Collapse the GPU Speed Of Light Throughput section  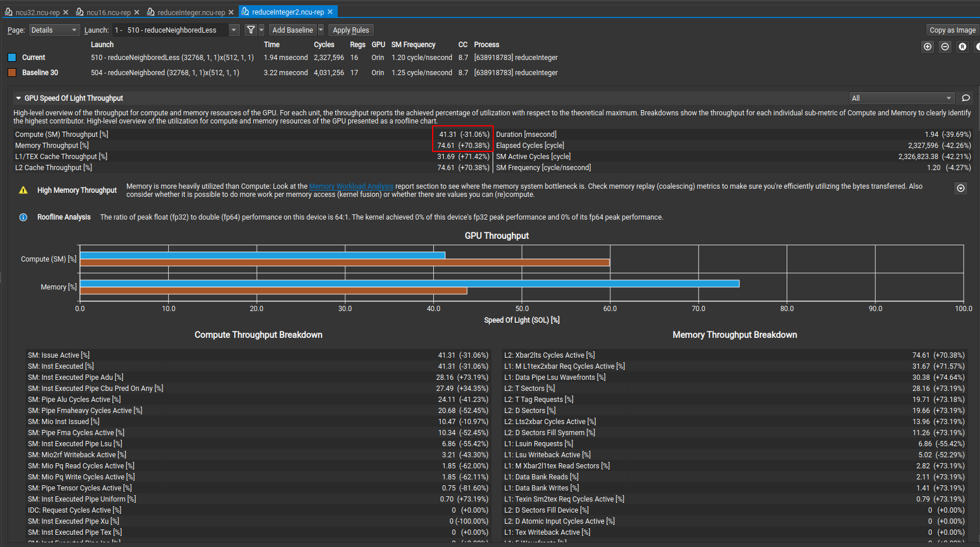point(19,98)
